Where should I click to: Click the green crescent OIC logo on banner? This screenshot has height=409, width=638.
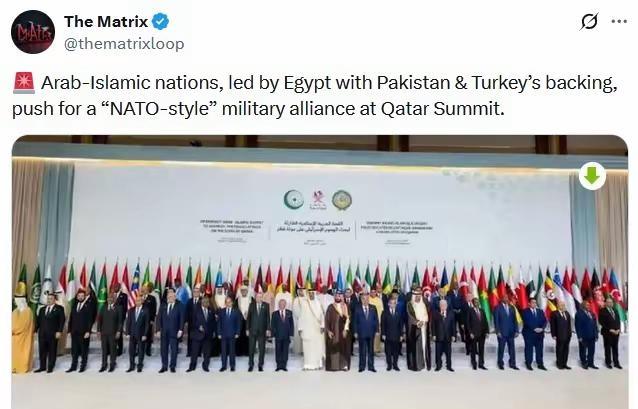[293, 200]
